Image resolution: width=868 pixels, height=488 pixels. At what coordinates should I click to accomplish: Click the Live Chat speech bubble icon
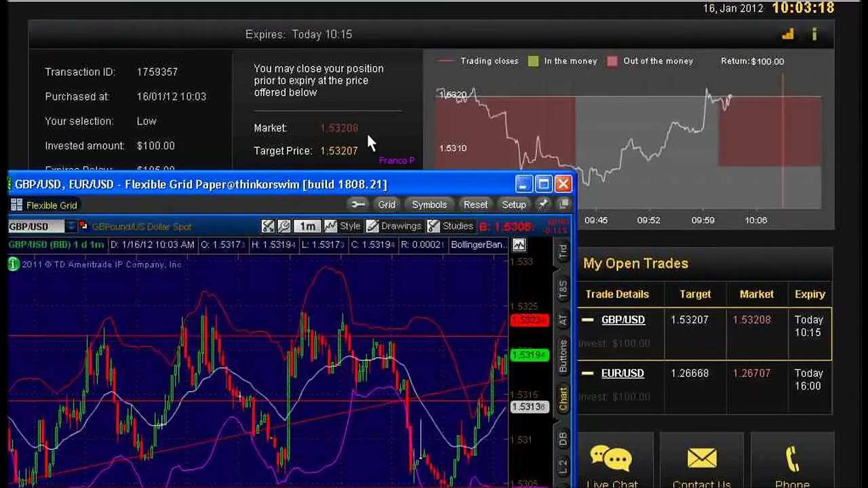611,458
